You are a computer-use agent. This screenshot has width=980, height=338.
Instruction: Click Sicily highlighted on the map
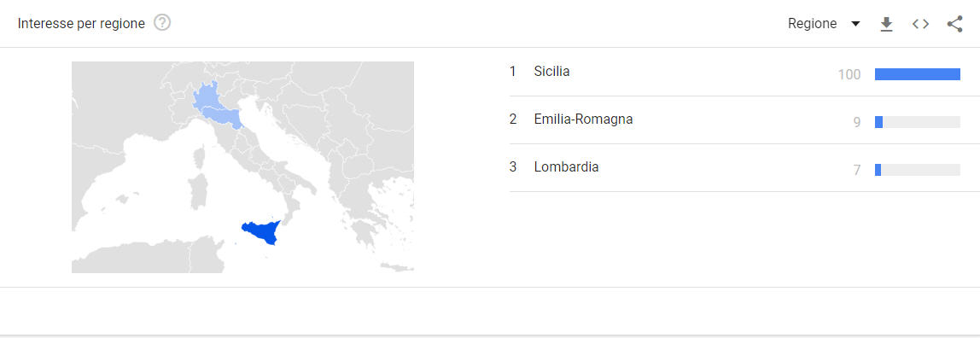[263, 231]
